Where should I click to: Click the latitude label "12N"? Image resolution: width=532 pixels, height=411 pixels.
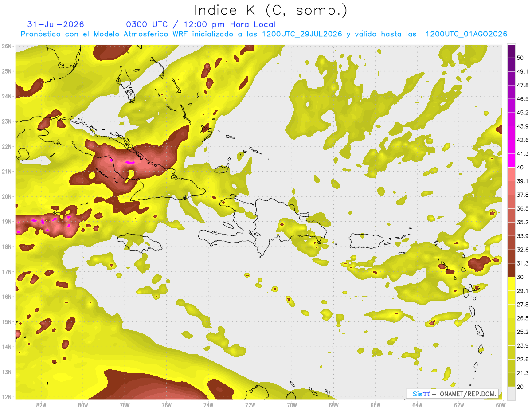click(7, 397)
